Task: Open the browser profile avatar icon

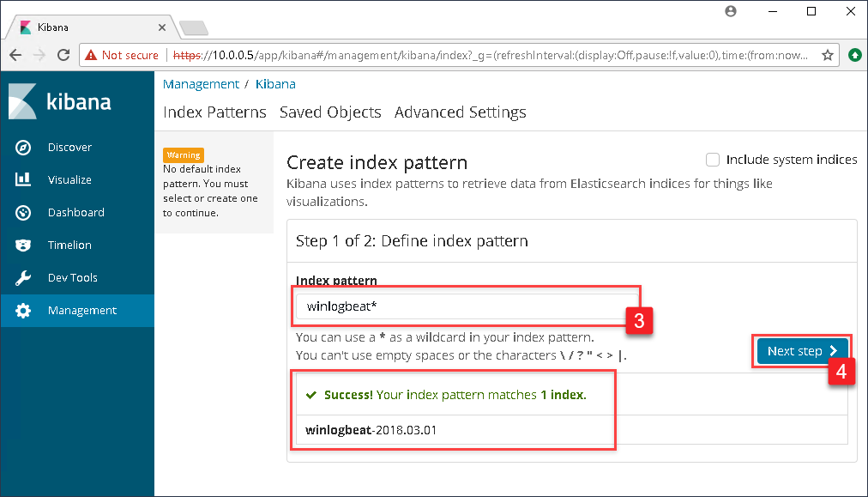Action: coord(731,12)
